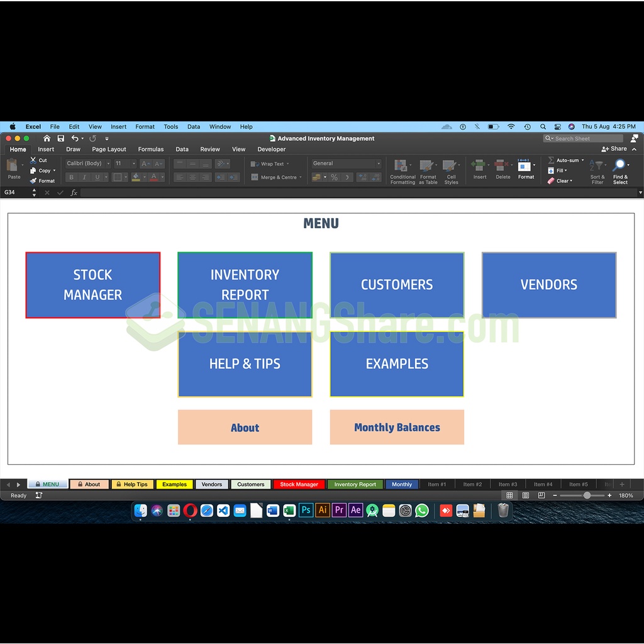This screenshot has height=644, width=644.
Task: Click the Search Sheet field
Action: click(585, 138)
